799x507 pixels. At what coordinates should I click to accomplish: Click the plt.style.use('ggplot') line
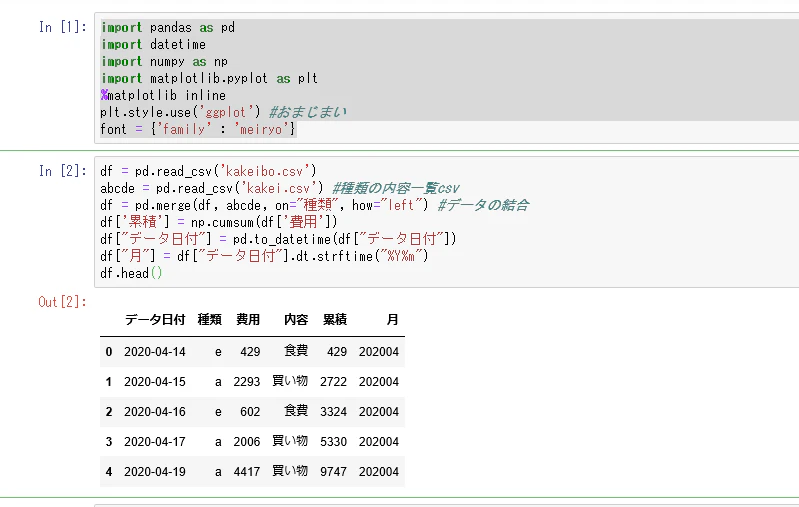tap(224, 112)
